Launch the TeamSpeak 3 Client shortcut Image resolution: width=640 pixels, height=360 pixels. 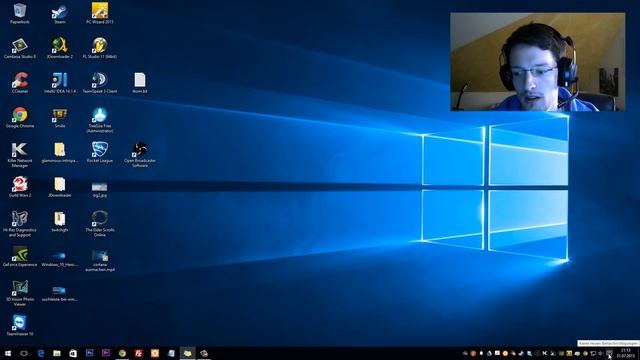point(100,83)
